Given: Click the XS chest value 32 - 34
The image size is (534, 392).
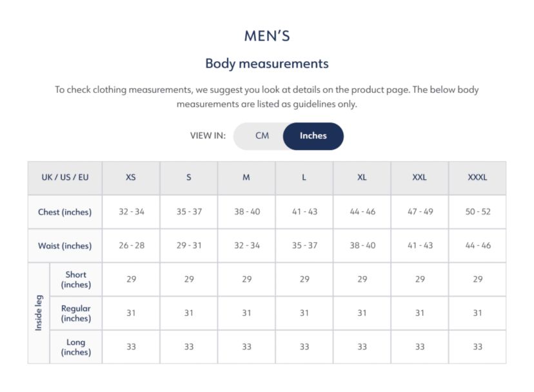Looking at the screenshot, I should [x=131, y=212].
